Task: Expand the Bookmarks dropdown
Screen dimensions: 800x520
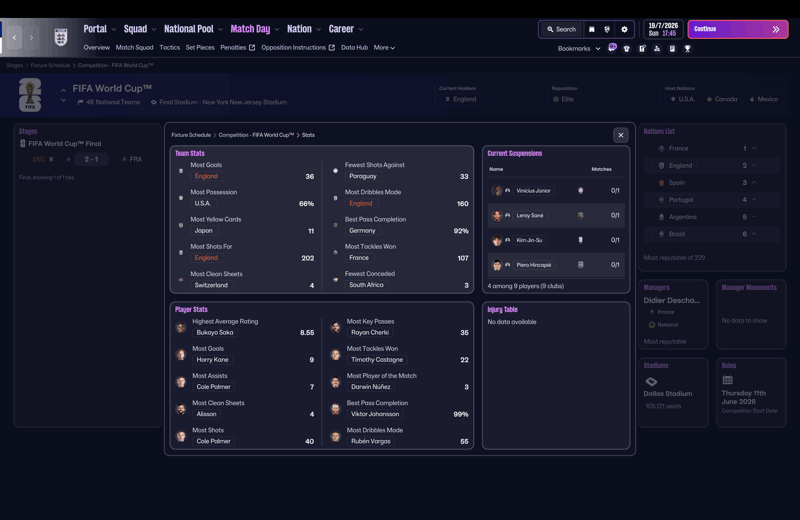Action: tap(579, 48)
